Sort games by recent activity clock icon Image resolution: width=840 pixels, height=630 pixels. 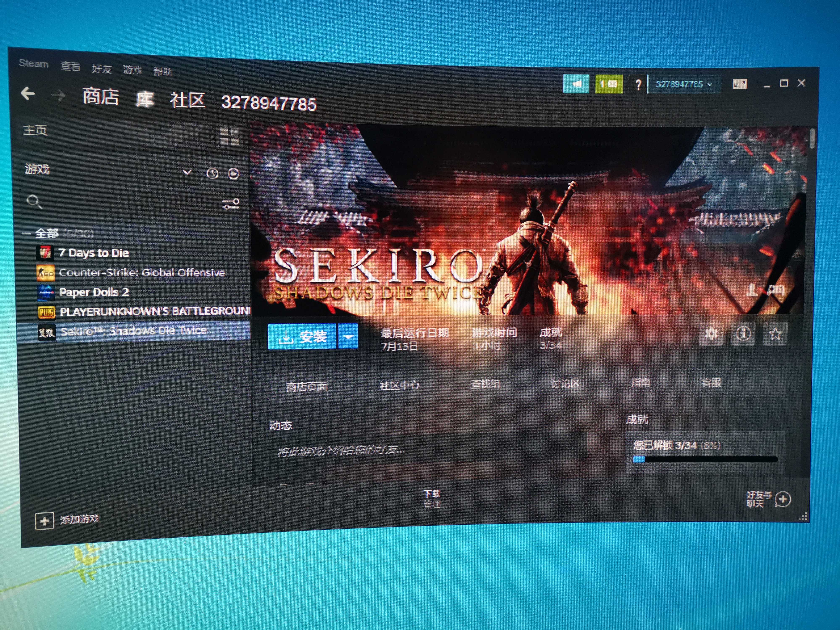[x=212, y=173]
